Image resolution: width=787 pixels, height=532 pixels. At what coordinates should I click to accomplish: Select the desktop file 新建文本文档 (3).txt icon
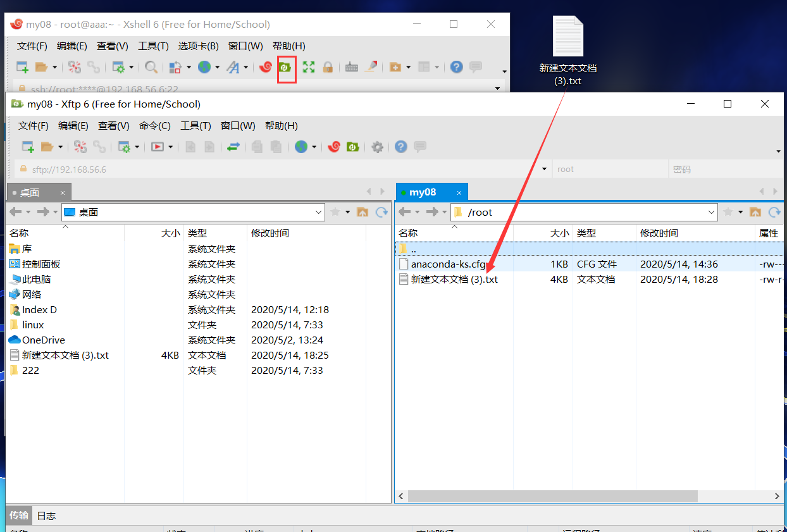[x=567, y=51]
